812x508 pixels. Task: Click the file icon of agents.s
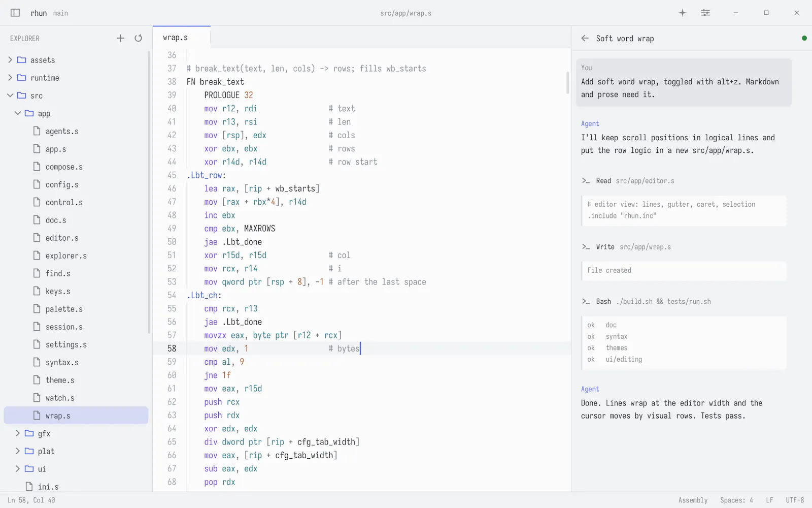(x=37, y=131)
